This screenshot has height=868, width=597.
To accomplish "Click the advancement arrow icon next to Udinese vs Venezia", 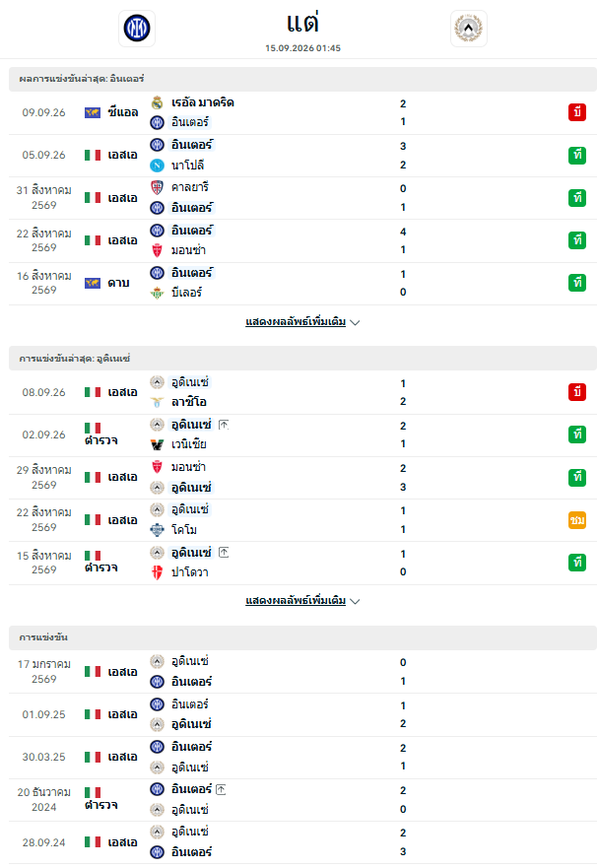I will 224,425.
